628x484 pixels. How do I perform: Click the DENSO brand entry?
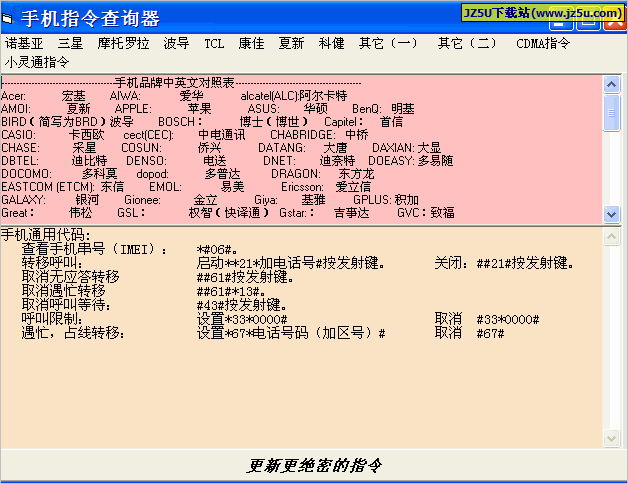coord(176,161)
